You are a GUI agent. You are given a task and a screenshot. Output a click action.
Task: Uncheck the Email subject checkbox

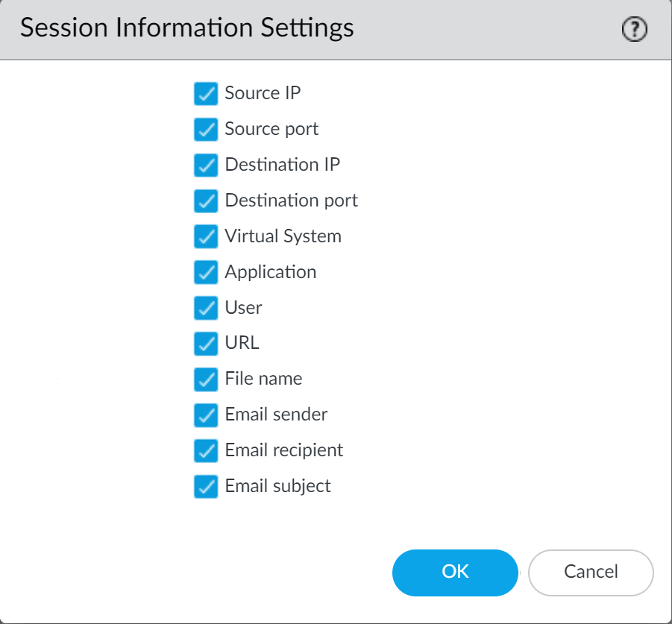(206, 487)
